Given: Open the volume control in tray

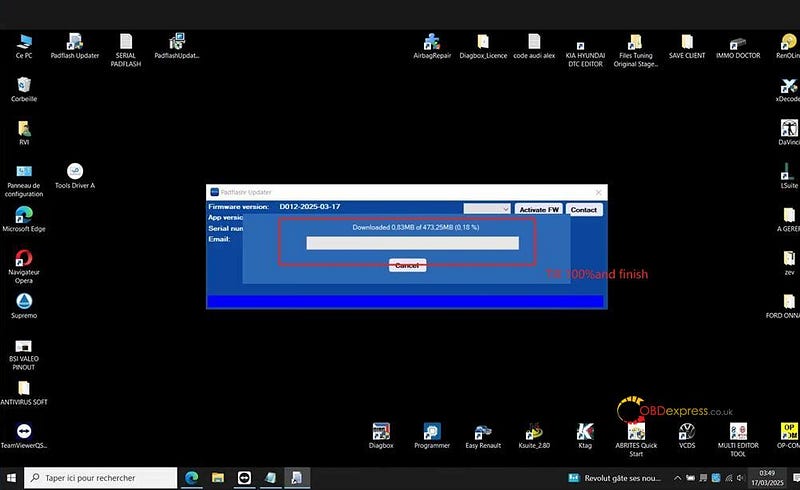Looking at the screenshot, I should tap(740, 478).
